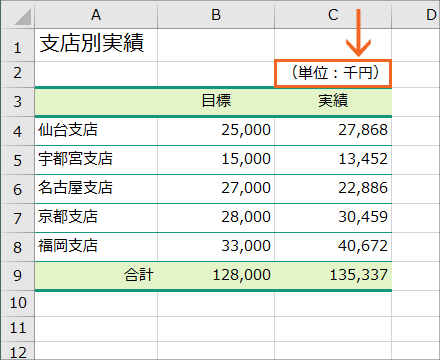
Task: Select column C header
Action: [333, 15]
